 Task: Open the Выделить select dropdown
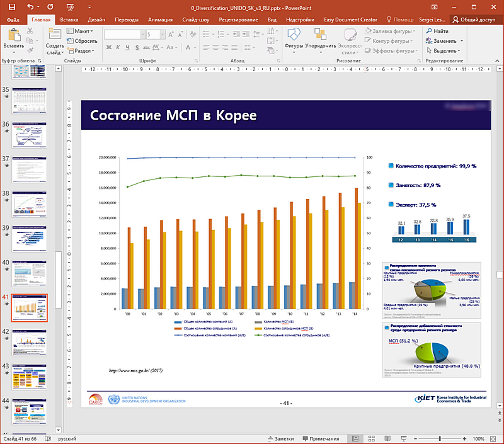[x=444, y=51]
